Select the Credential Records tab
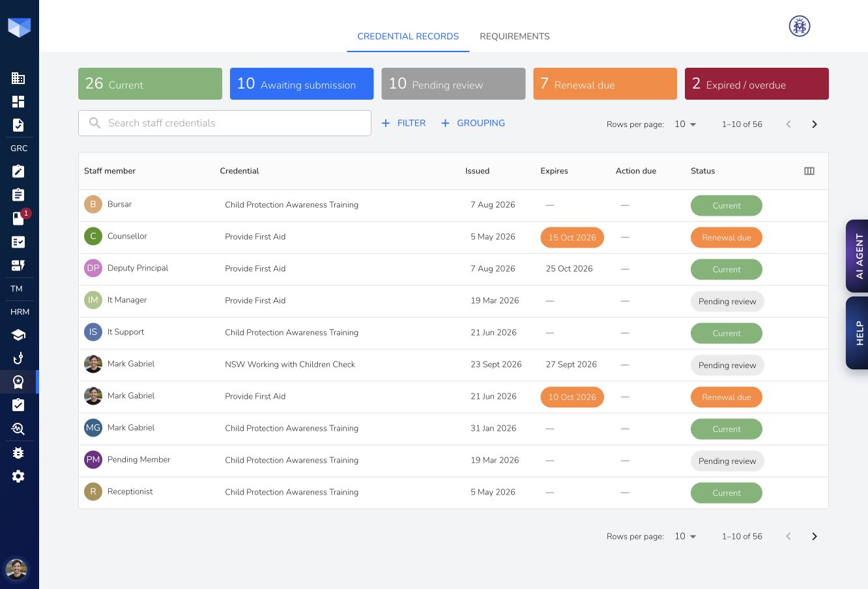868x589 pixels. [x=408, y=36]
